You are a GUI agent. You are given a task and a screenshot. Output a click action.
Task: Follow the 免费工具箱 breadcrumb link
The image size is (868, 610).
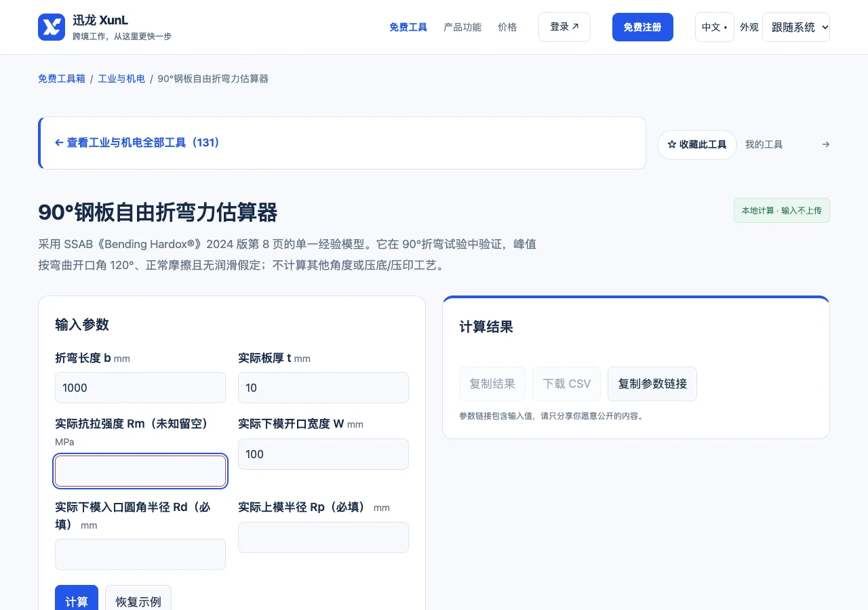[x=62, y=79]
